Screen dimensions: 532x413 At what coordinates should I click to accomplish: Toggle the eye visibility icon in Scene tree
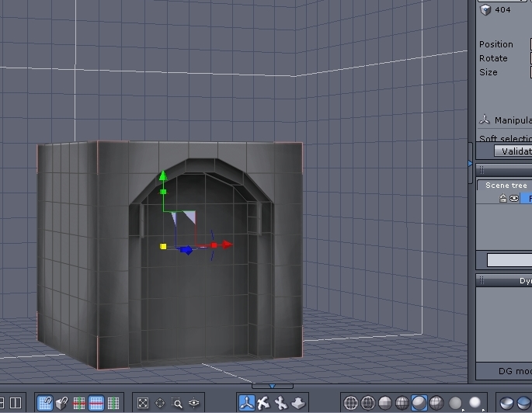pyautogui.click(x=513, y=199)
